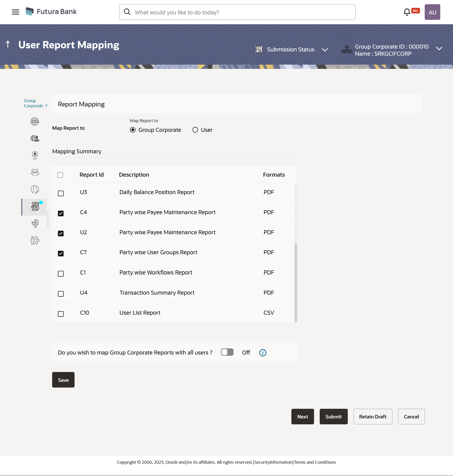The width and height of the screenshot is (453, 476).
Task: Expand the Submission Status dropdown
Action: coord(325,50)
